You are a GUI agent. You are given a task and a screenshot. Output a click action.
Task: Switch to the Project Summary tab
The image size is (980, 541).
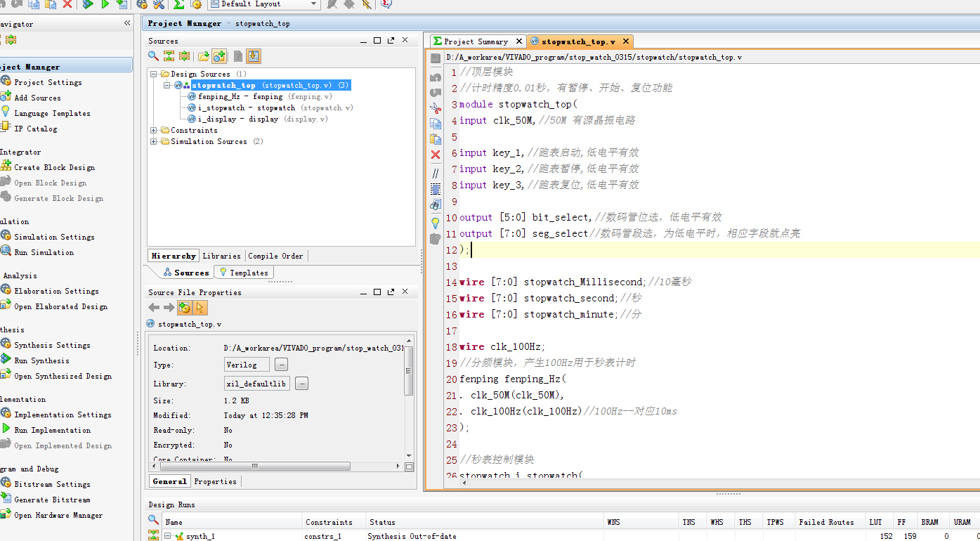coord(476,41)
